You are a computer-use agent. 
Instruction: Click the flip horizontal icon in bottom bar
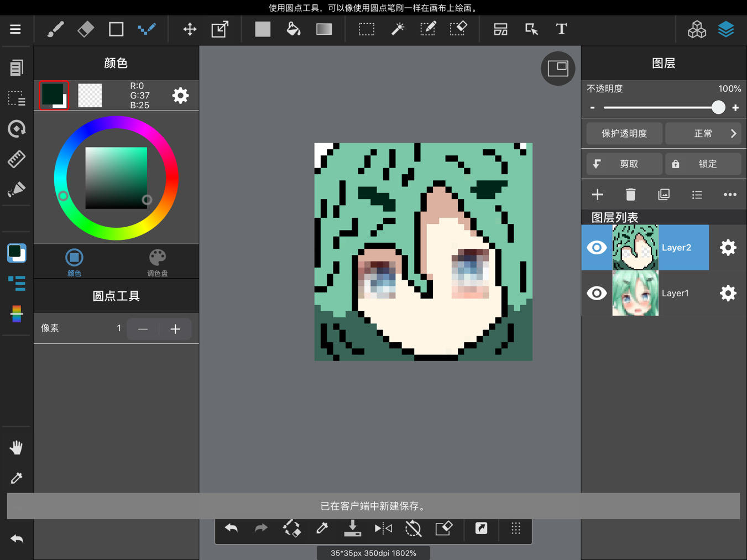coord(383,529)
